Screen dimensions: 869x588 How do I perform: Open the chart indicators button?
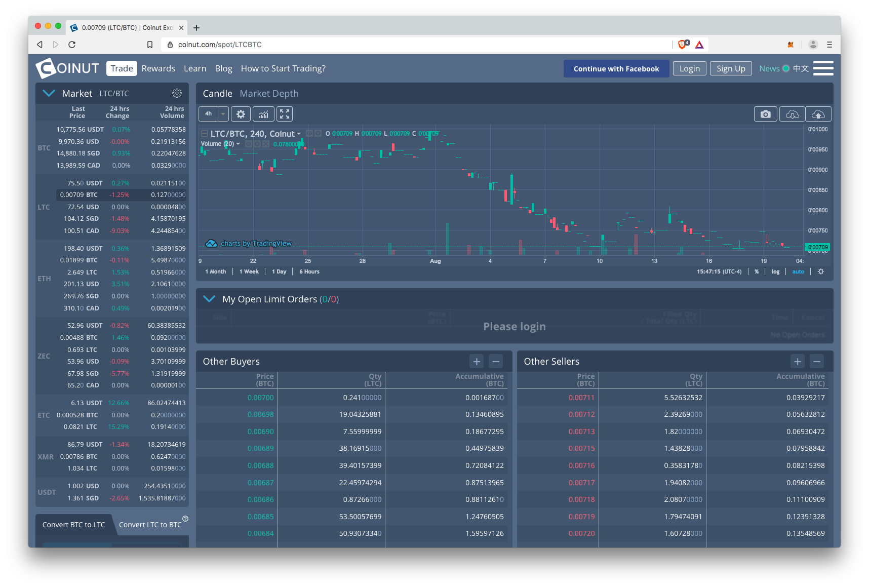click(263, 114)
